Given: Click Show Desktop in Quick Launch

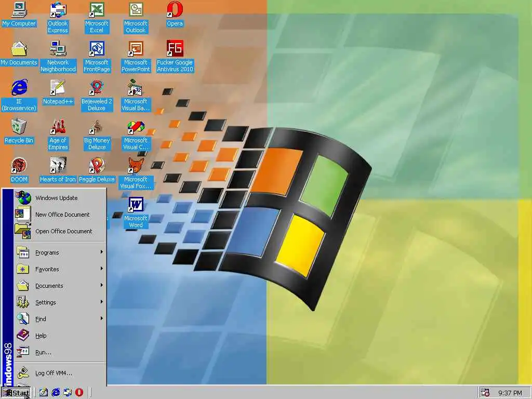Looking at the screenshot, I should click(44, 393).
